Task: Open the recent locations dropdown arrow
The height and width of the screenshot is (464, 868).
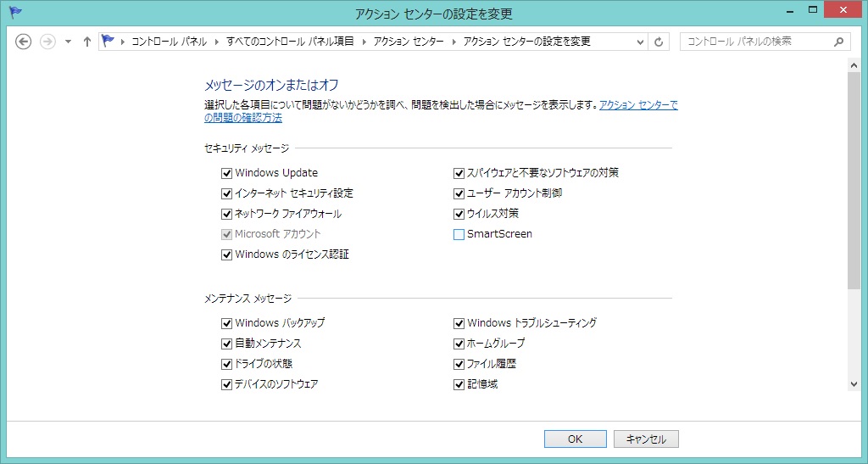Action: point(68,42)
